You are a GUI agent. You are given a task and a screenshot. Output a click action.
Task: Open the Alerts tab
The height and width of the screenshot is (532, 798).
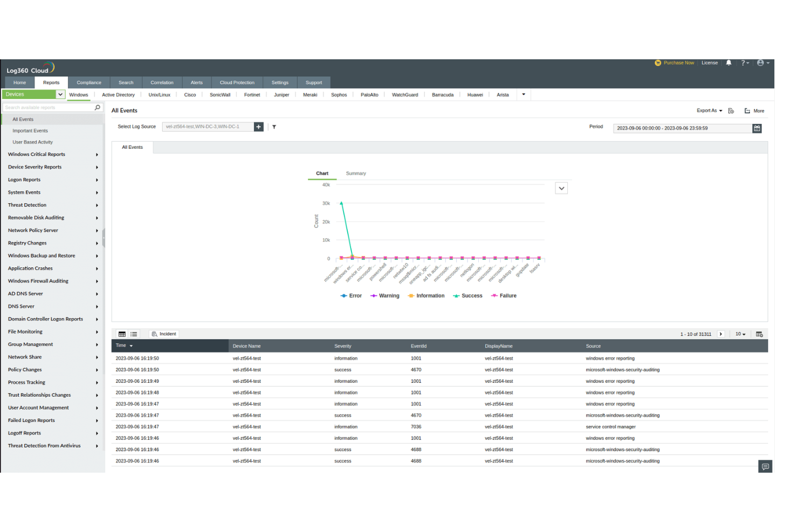coord(197,82)
